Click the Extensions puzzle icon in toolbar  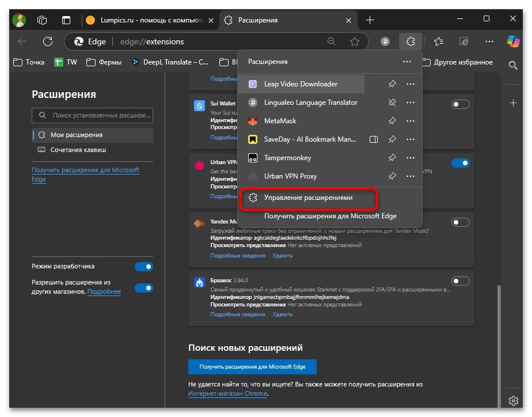coord(411,41)
